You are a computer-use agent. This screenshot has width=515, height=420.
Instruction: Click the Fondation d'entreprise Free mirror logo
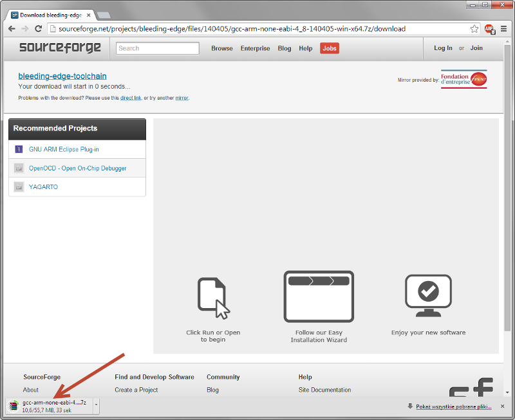tap(464, 79)
